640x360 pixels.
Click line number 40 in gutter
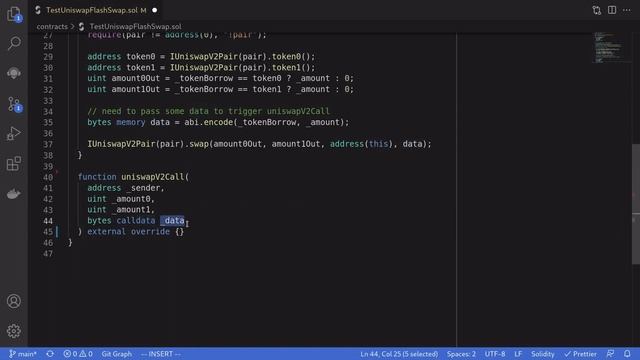[48, 177]
